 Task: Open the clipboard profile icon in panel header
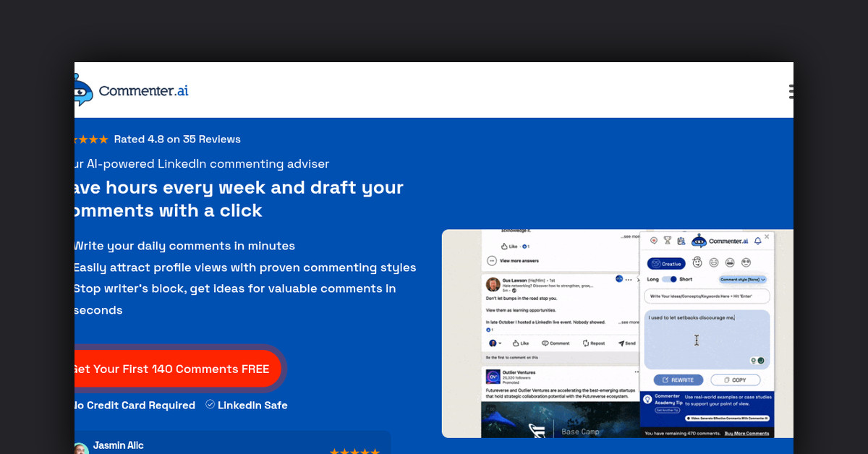click(681, 241)
